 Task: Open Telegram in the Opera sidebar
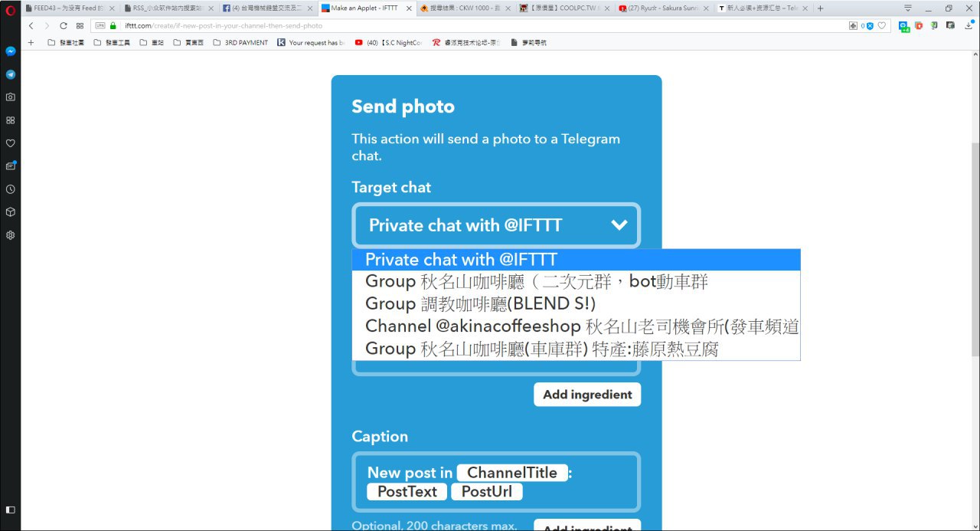tap(10, 74)
